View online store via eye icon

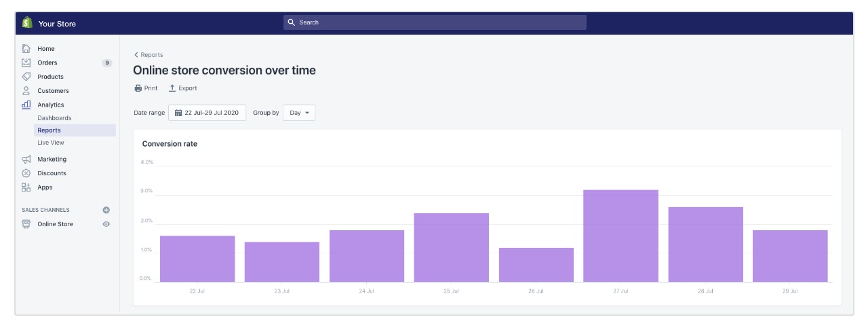pos(106,224)
